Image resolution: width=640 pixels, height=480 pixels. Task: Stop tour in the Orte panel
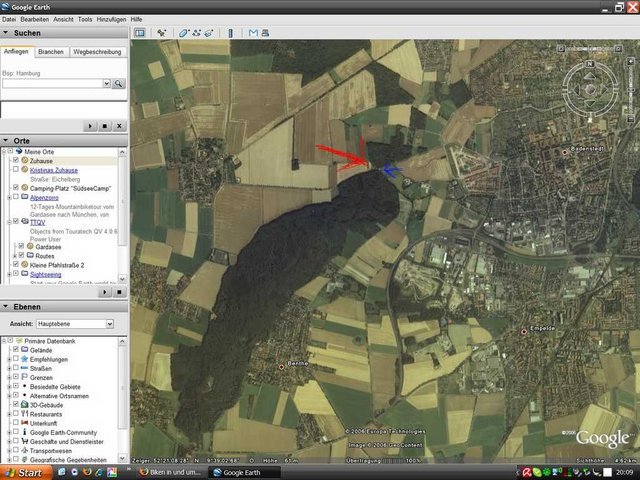(x=119, y=292)
